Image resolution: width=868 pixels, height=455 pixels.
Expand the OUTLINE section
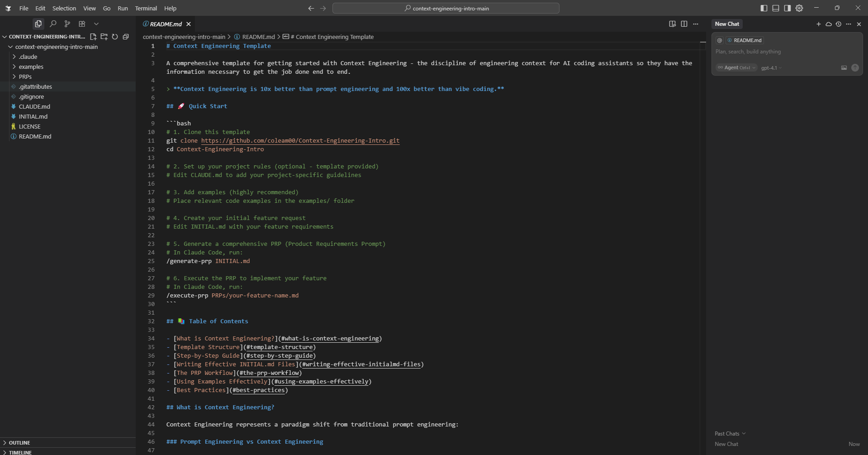click(68, 443)
